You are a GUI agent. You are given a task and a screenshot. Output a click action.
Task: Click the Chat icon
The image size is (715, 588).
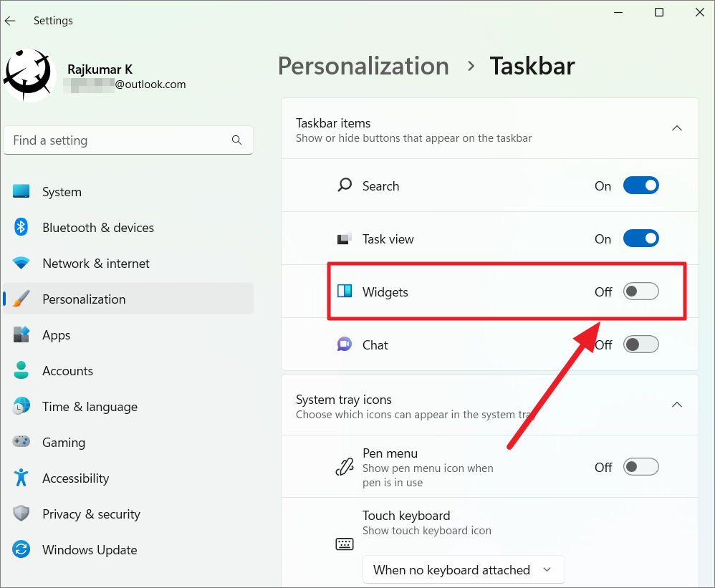pyautogui.click(x=345, y=344)
